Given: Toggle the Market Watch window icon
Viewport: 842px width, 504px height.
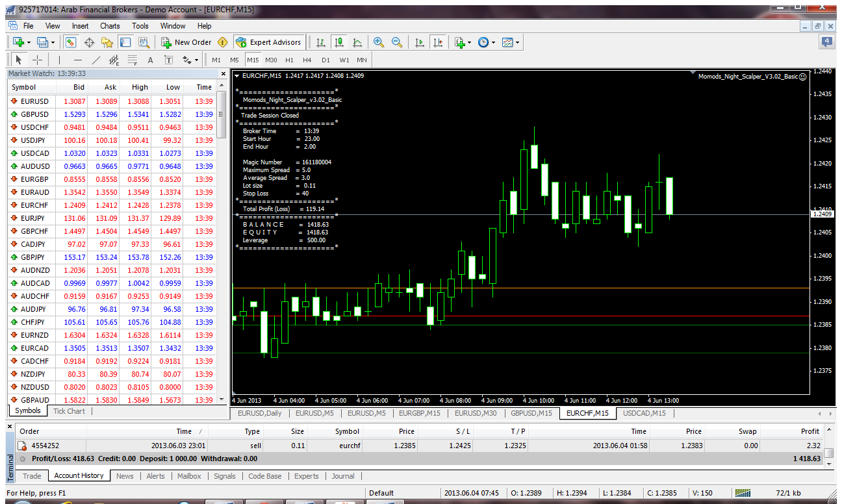Looking at the screenshot, I should coord(71,42).
